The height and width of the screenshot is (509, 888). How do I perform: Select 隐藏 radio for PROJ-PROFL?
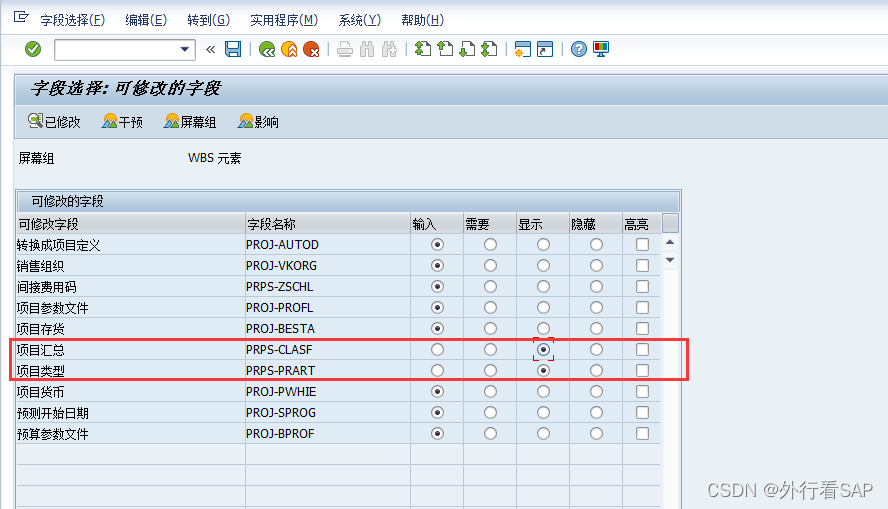point(596,307)
